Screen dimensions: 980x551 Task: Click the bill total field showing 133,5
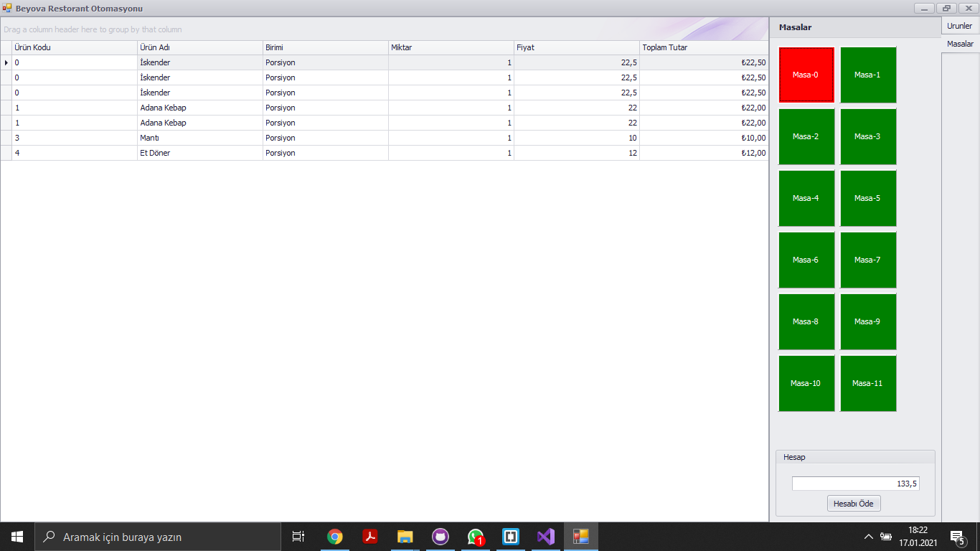coord(856,484)
